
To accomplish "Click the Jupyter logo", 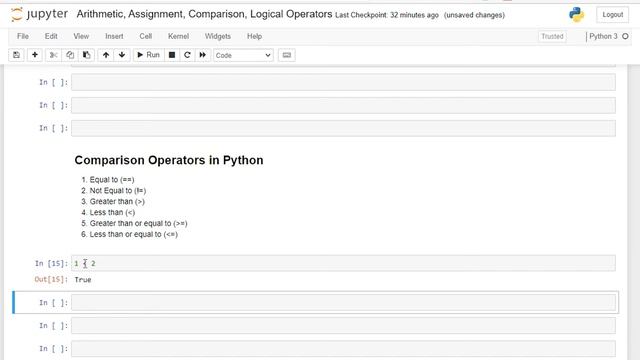I will pyautogui.click(x=39, y=14).
